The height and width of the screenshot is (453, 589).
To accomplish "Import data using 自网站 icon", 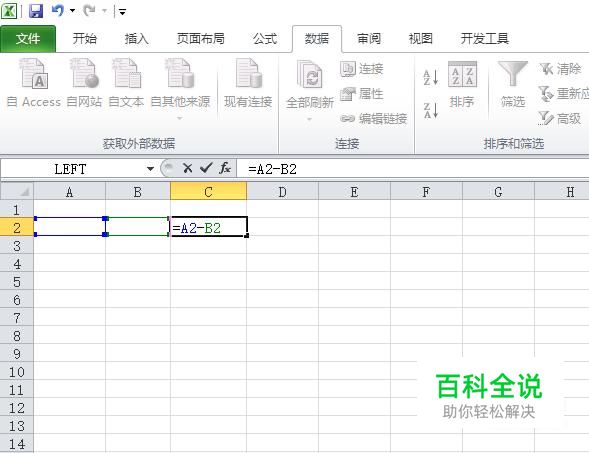I will (84, 83).
